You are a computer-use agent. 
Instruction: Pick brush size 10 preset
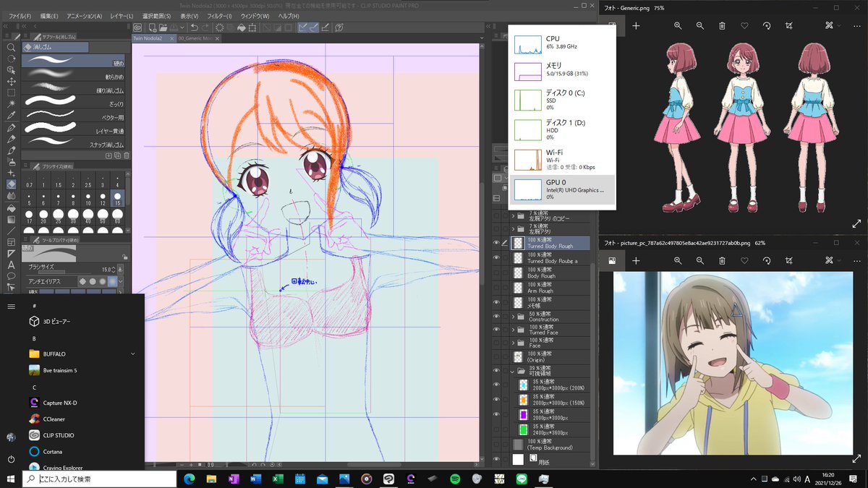tap(89, 198)
